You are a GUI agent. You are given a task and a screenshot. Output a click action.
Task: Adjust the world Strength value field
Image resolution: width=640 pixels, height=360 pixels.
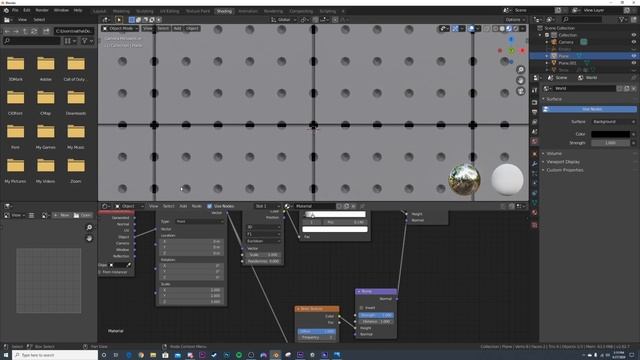(x=610, y=143)
